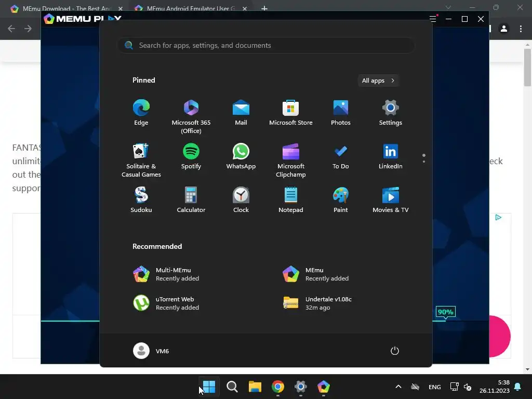This screenshot has width=532, height=399.
Task: Open Microsoft Store
Action: tap(291, 113)
